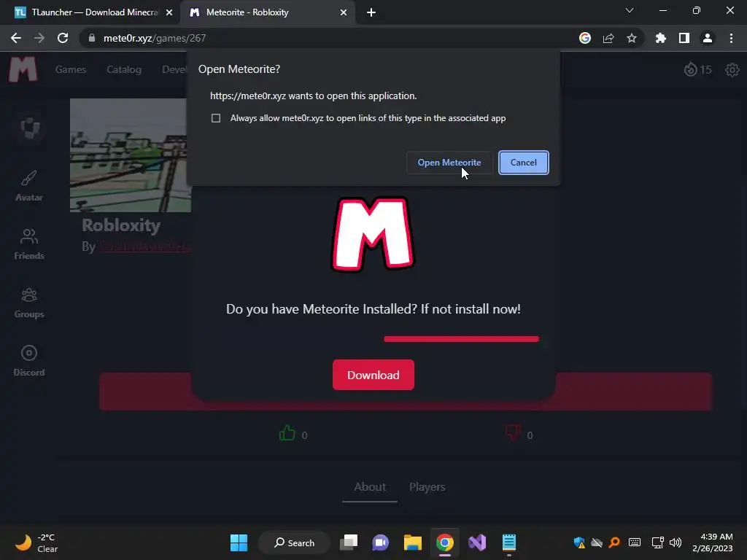Click the red Download button
Screen dimensions: 747x560
coord(373,375)
